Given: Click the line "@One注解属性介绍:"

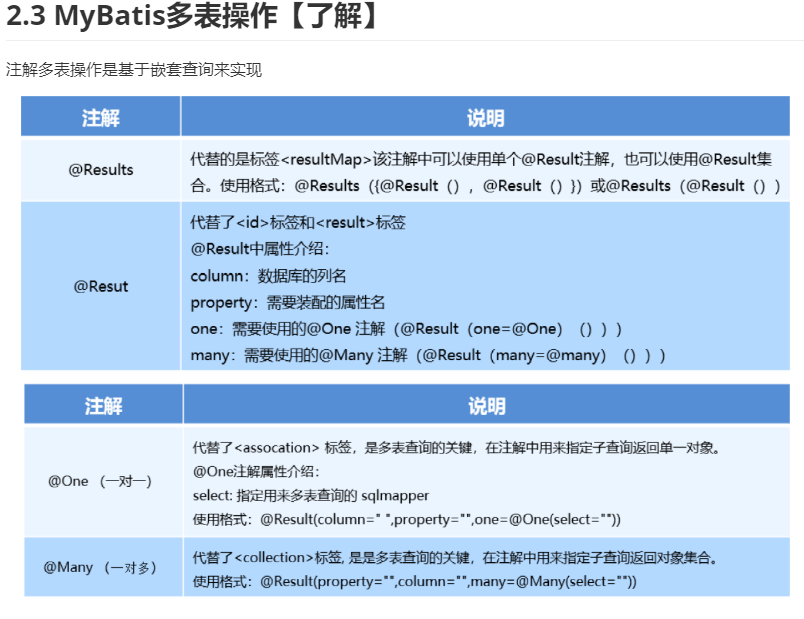Looking at the screenshot, I should [x=256, y=472].
